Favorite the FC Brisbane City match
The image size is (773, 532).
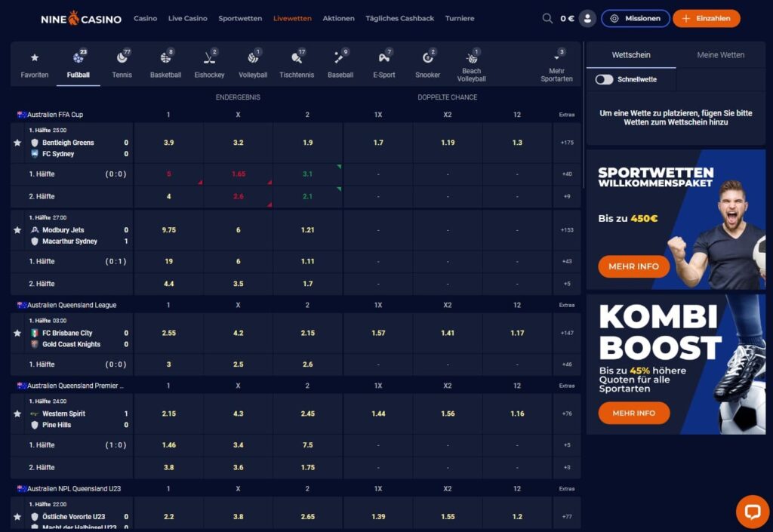pyautogui.click(x=17, y=333)
